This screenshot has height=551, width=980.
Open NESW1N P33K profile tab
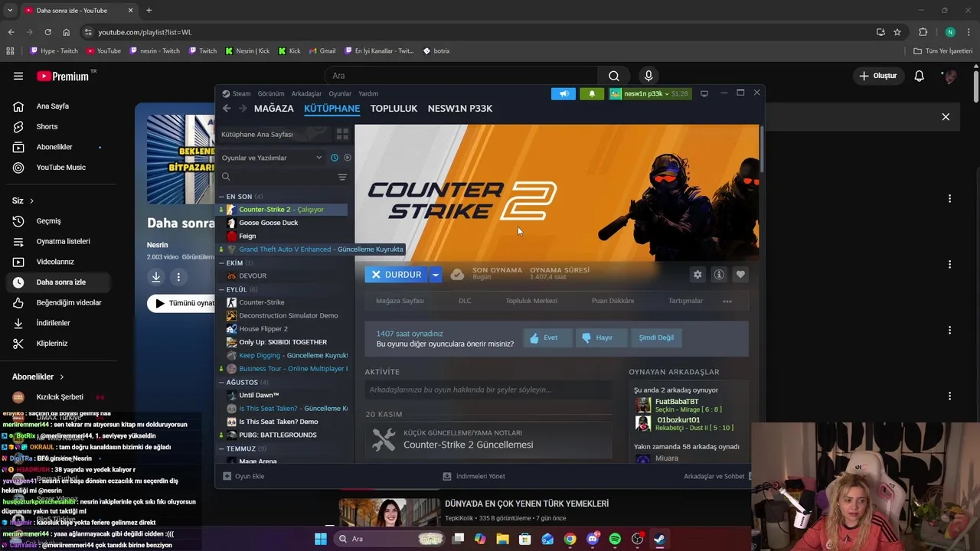click(x=460, y=109)
